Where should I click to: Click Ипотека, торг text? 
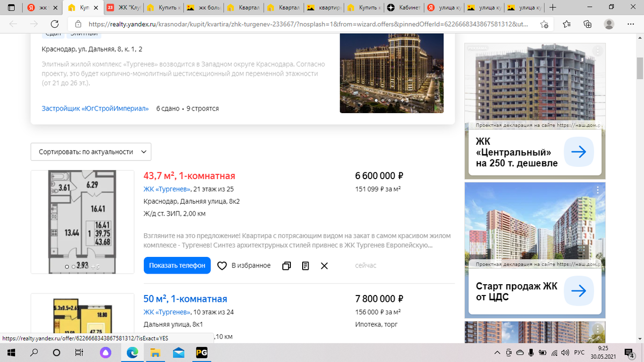[376, 324]
